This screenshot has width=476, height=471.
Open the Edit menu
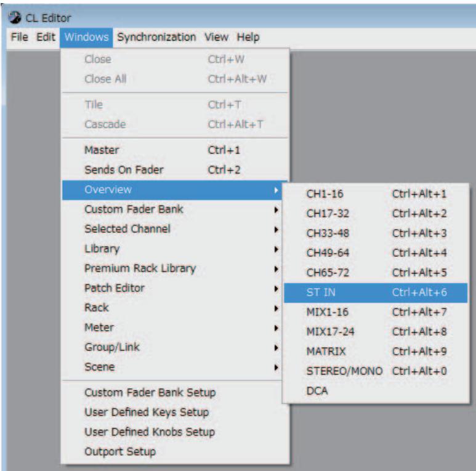point(46,38)
